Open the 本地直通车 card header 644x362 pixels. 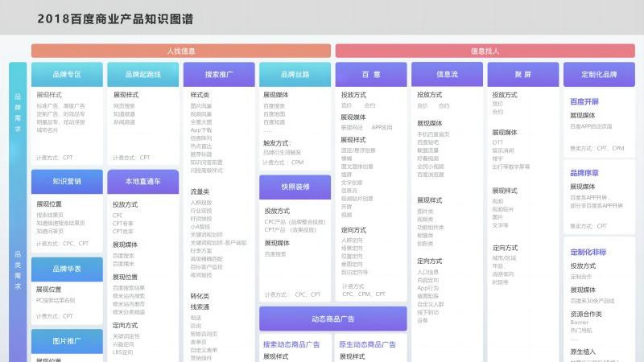click(143, 182)
